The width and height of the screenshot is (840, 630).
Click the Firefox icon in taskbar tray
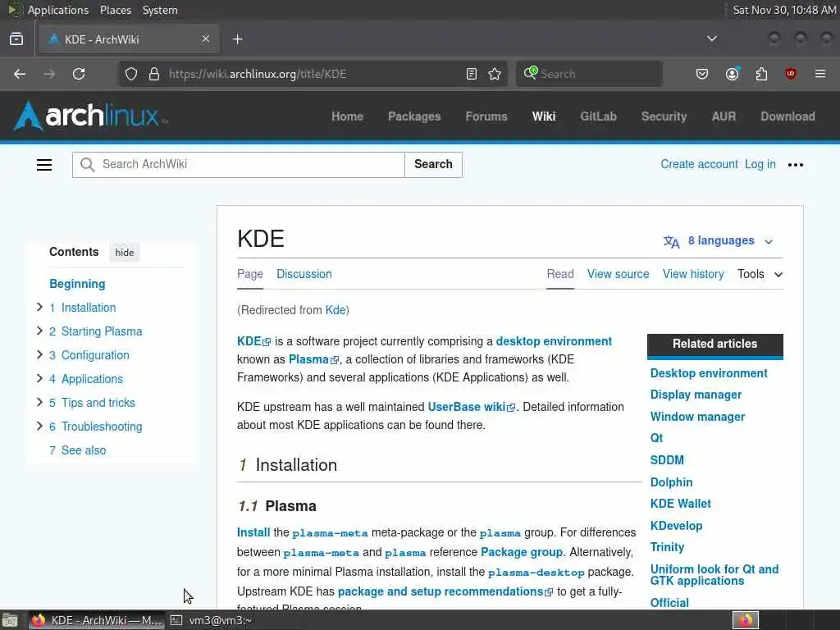coord(745,620)
